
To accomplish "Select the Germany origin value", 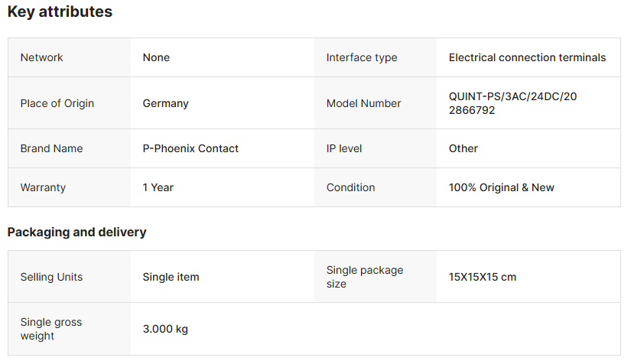I will pos(165,103).
